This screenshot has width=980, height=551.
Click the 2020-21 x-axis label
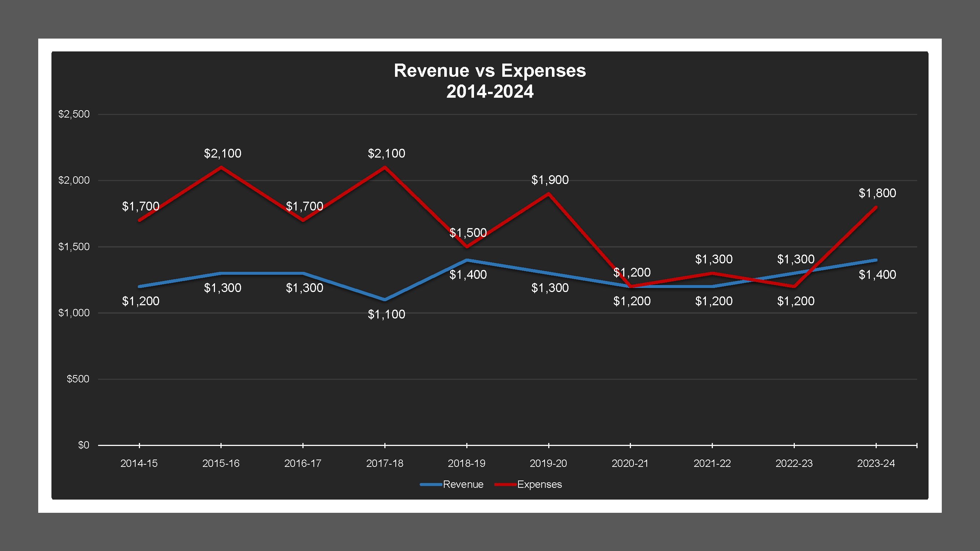pos(631,464)
